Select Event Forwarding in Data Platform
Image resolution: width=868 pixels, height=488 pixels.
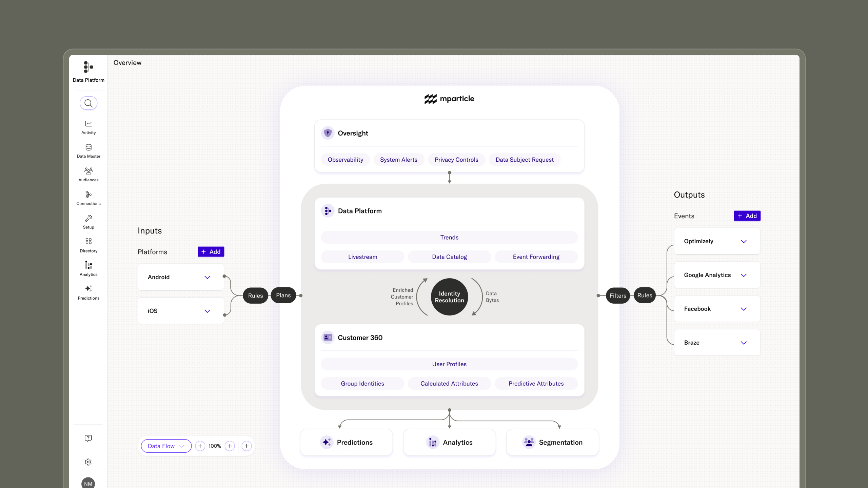(536, 256)
